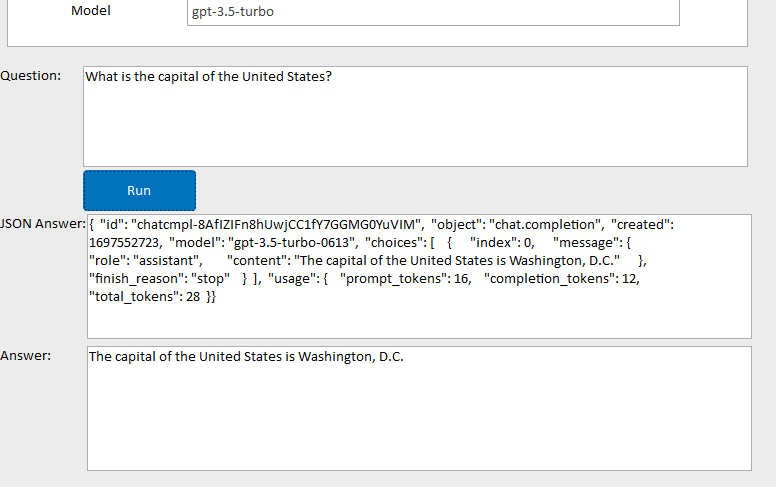
Task: Click the Model label
Action: click(91, 10)
